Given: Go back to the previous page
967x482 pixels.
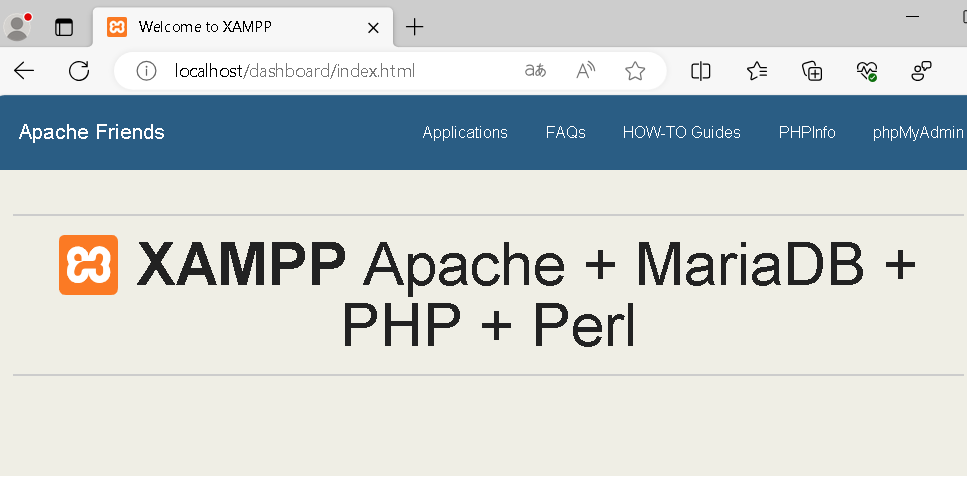Looking at the screenshot, I should click(x=24, y=71).
